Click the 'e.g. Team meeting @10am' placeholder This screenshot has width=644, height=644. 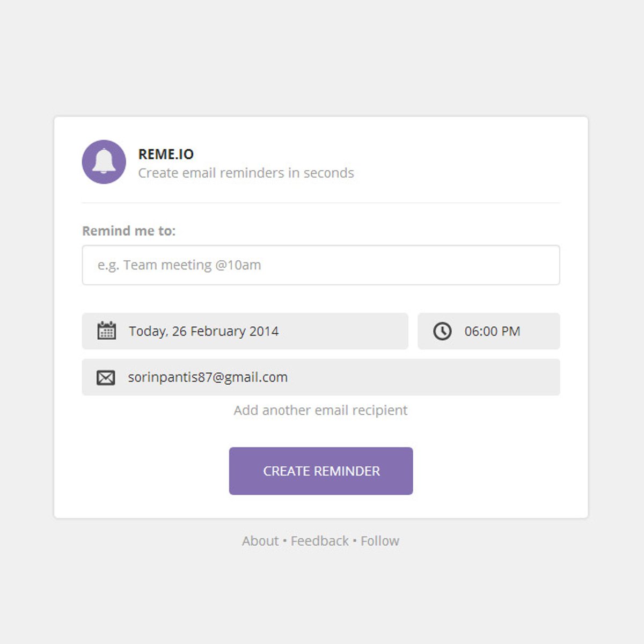(x=179, y=265)
